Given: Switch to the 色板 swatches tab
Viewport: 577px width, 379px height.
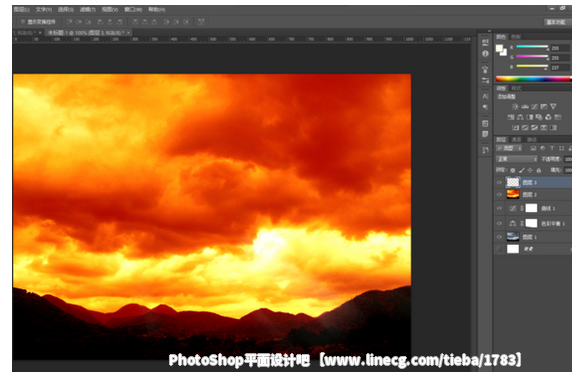Looking at the screenshot, I should [x=516, y=37].
